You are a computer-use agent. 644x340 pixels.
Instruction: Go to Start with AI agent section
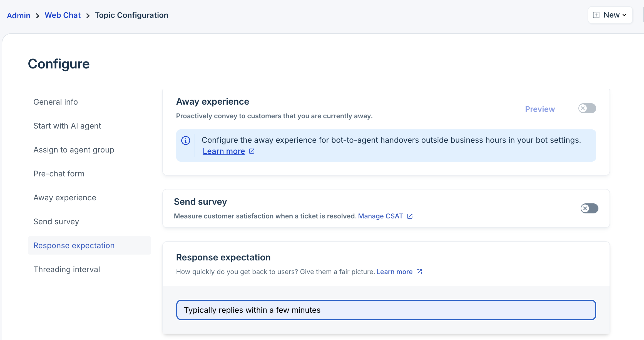[67, 126]
